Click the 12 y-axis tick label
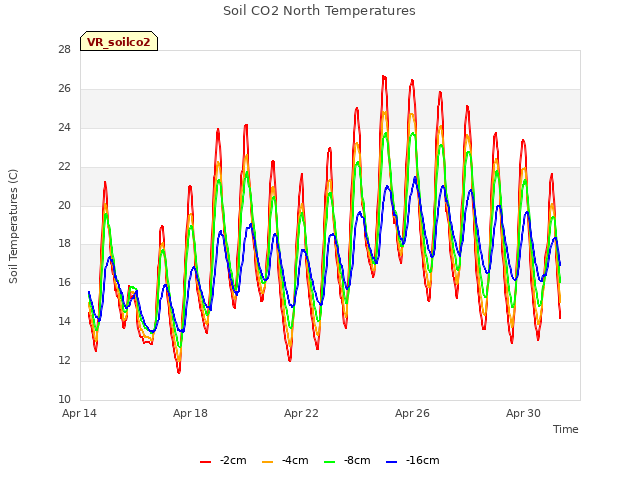 click(64, 360)
